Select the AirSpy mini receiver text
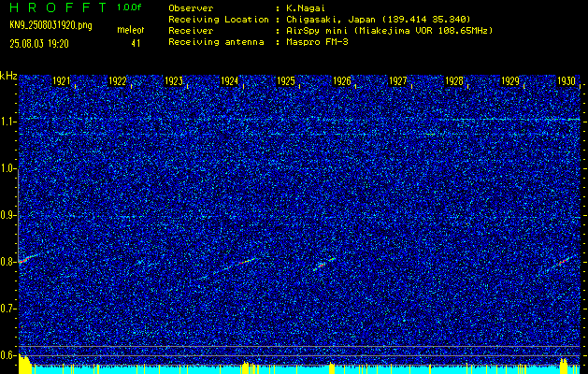 pyautogui.click(x=389, y=31)
